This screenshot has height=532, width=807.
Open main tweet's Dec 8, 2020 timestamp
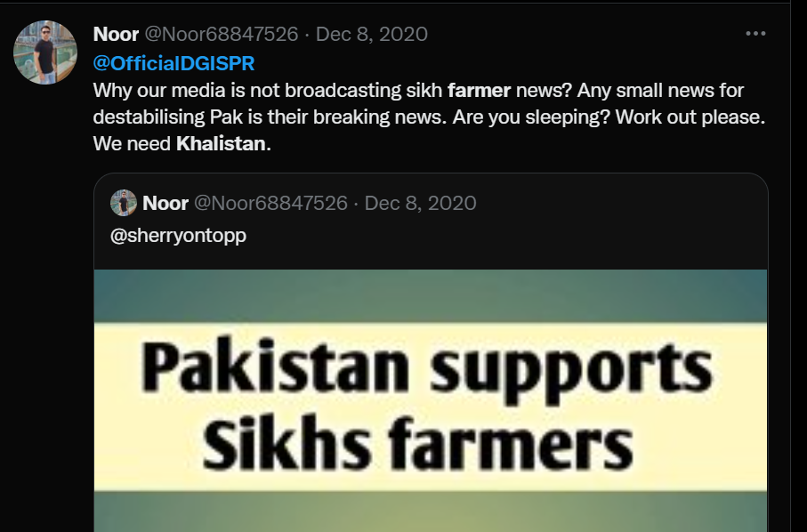click(372, 35)
